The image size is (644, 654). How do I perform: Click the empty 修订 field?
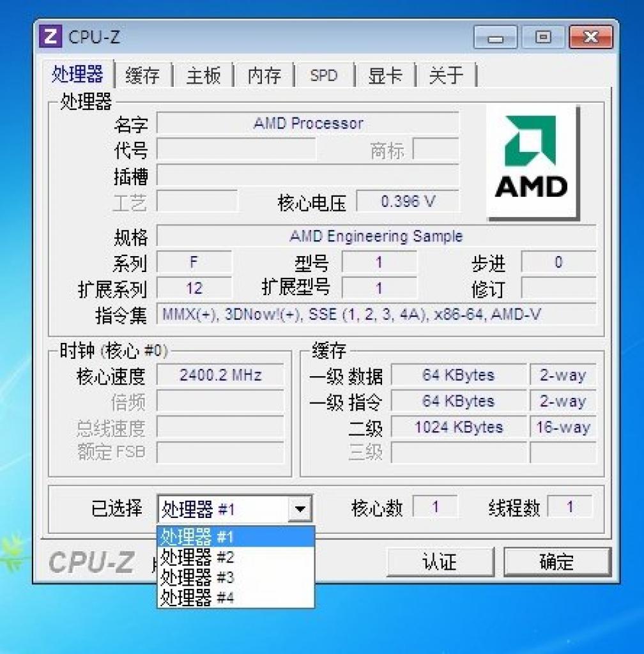(x=558, y=288)
